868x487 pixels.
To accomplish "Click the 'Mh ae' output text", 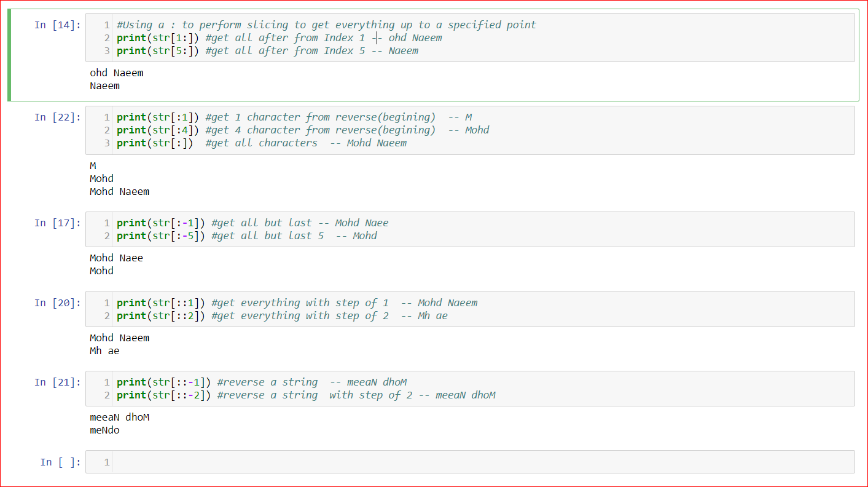I will [104, 351].
